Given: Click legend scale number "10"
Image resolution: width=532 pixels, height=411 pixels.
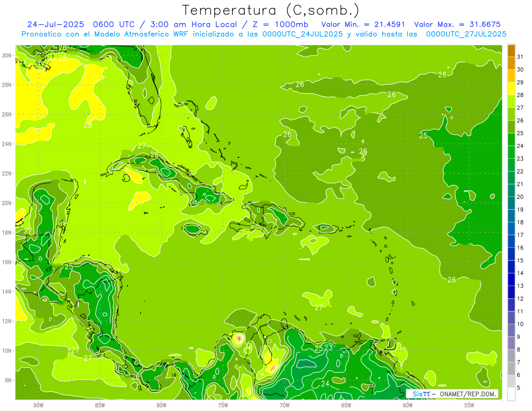Looking at the screenshot, I should click(520, 324).
